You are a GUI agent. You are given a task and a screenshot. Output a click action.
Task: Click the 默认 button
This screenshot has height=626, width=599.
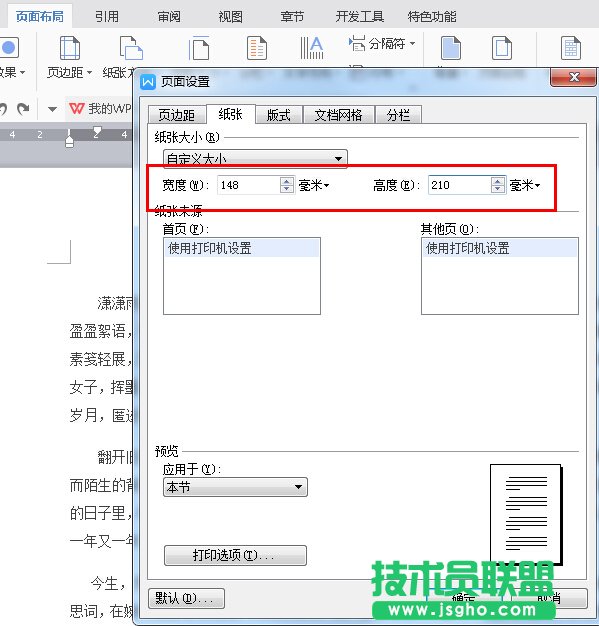tap(186, 598)
